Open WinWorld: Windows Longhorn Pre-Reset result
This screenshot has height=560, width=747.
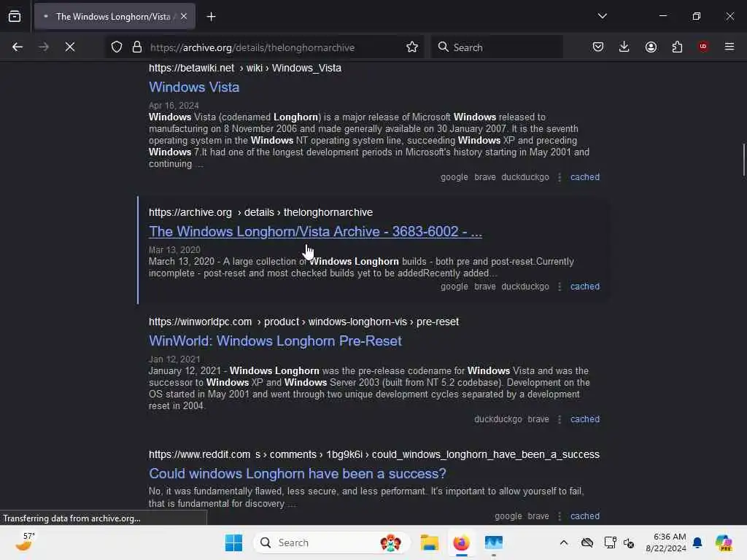275,341
